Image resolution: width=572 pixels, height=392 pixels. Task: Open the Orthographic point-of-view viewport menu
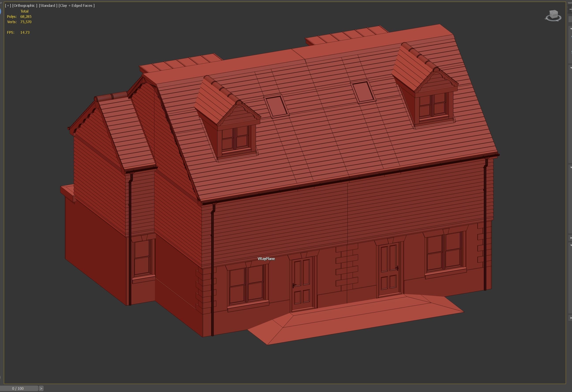click(25, 6)
